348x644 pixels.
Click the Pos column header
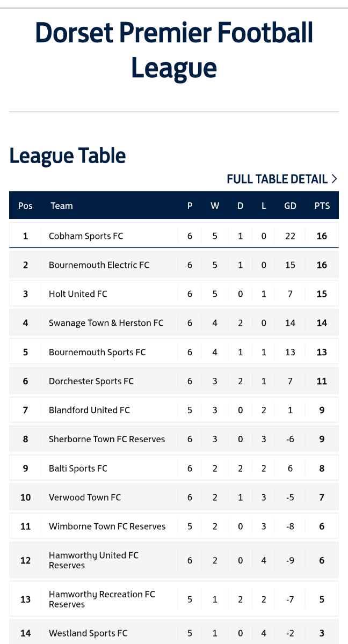pyautogui.click(x=25, y=206)
